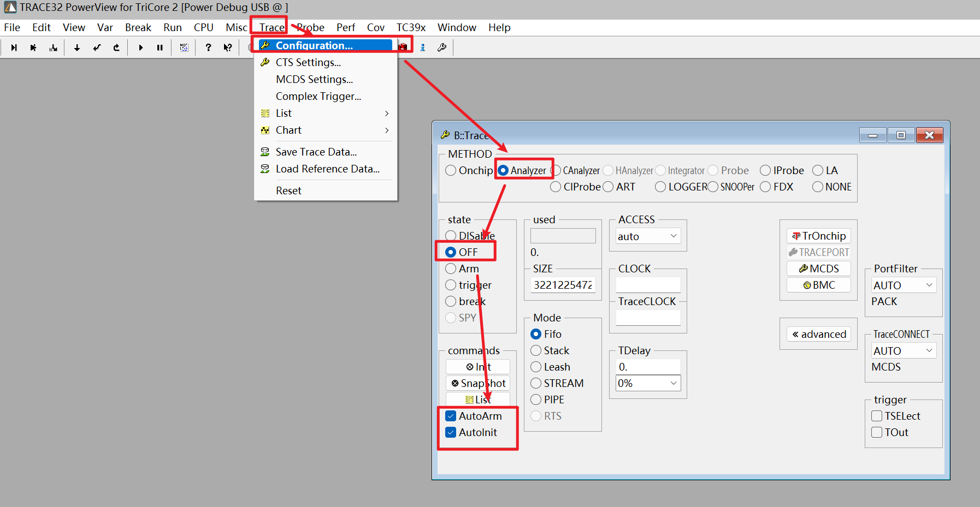Viewport: 980px width, 507px height.
Task: Click the red toolbar icon beside the info icon
Action: click(403, 47)
